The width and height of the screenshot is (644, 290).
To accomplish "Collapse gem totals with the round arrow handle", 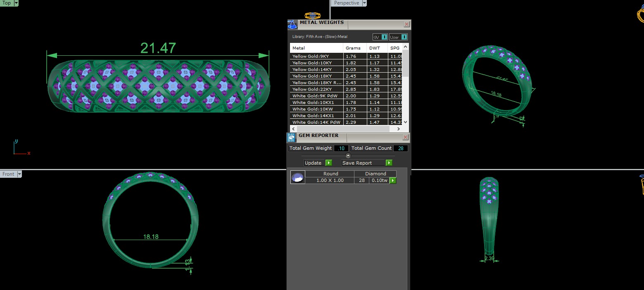I will click(x=348, y=156).
